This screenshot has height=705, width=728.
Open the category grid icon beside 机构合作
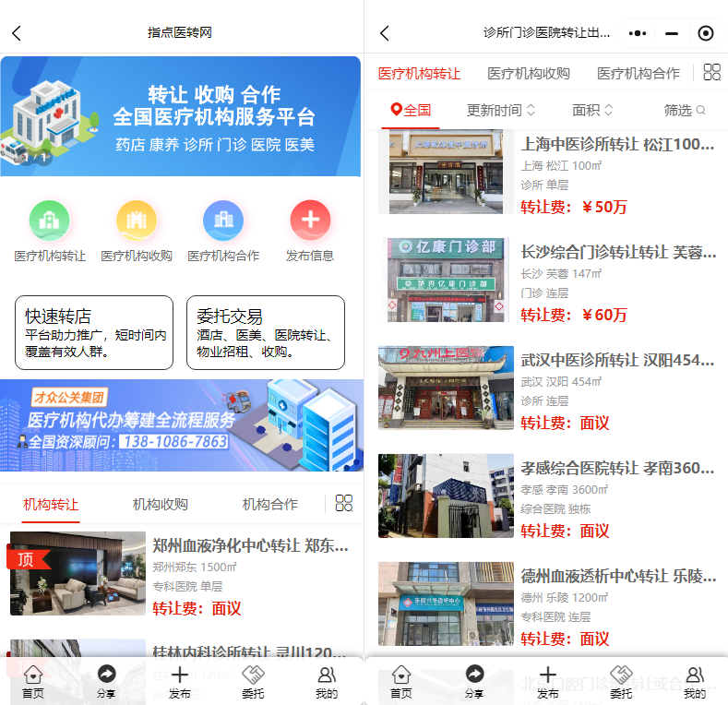pyautogui.click(x=344, y=503)
